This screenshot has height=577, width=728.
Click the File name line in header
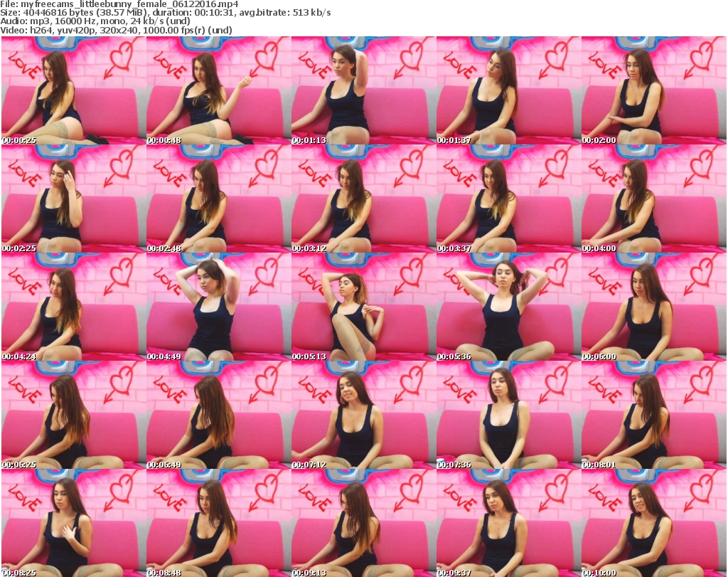(119, 4)
